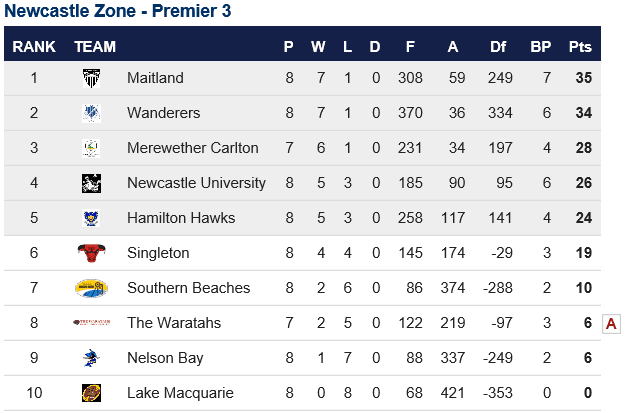Click the Wanderers team logo icon

tap(91, 113)
